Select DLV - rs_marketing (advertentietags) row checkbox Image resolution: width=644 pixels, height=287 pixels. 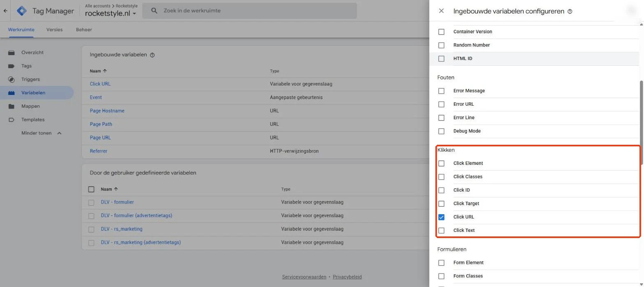[91, 243]
